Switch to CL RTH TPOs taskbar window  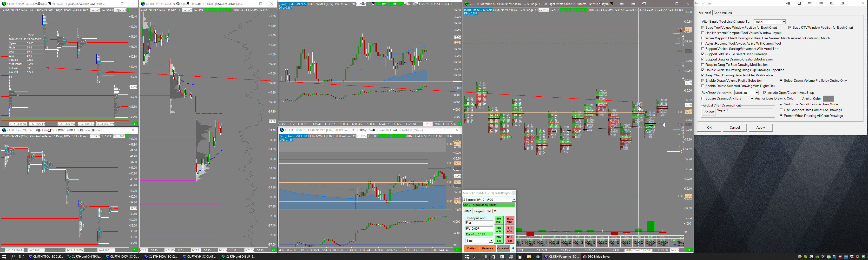(46, 257)
